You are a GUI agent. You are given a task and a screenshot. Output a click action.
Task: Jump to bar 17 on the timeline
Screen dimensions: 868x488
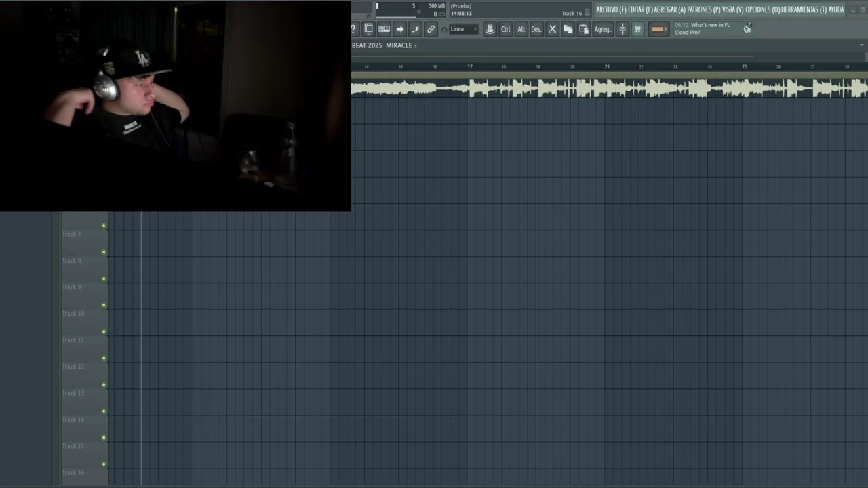pyautogui.click(x=470, y=66)
